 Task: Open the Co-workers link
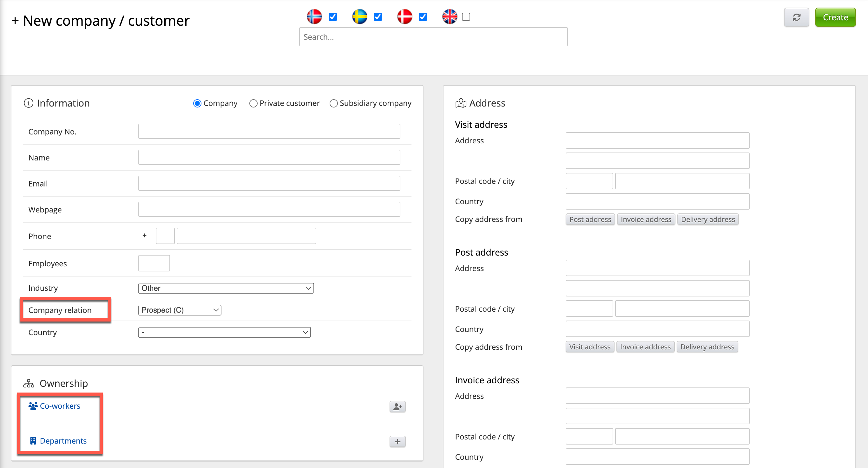(x=60, y=406)
